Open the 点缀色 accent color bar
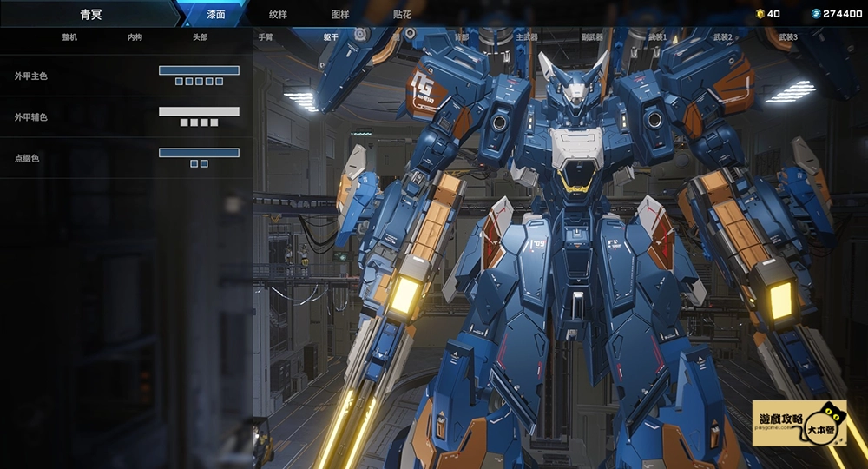868x469 pixels. [x=200, y=152]
